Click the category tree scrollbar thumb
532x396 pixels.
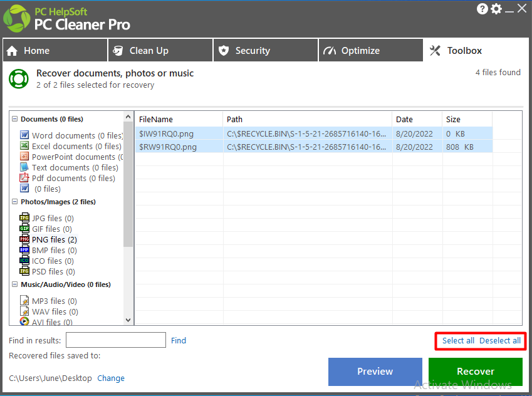tap(128, 184)
